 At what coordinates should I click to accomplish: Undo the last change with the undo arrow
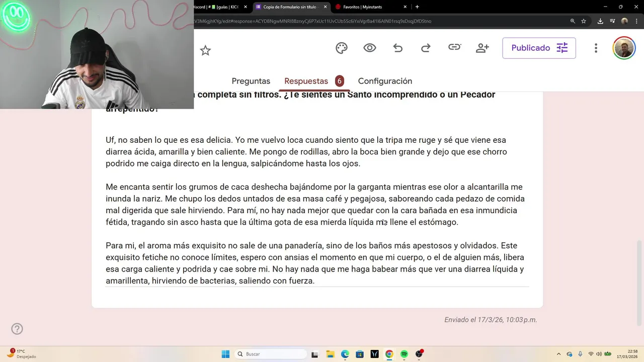pyautogui.click(x=398, y=48)
